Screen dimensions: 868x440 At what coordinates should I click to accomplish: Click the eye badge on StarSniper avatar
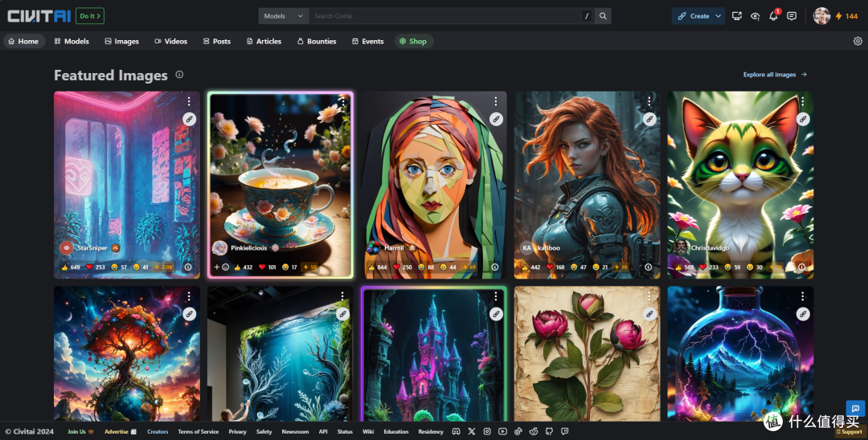[x=67, y=247]
